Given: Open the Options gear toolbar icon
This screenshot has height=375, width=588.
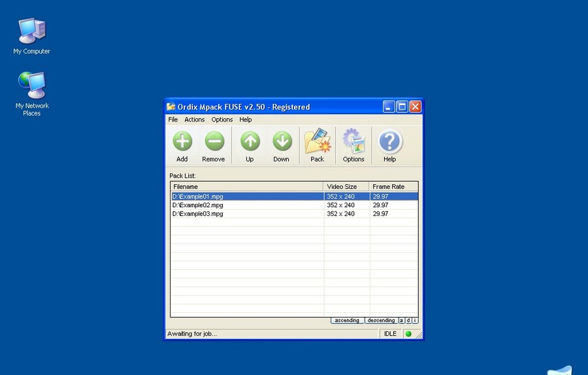Looking at the screenshot, I should 353,141.
